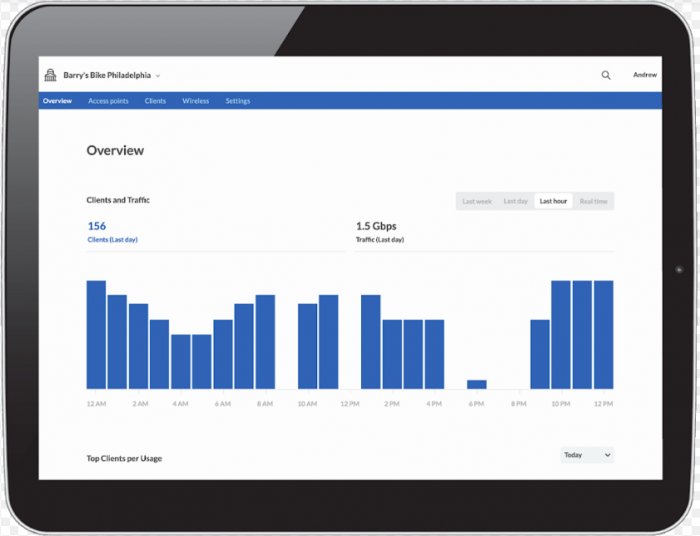700x536 pixels.
Task: Switch the range to Last day
Action: 515,201
